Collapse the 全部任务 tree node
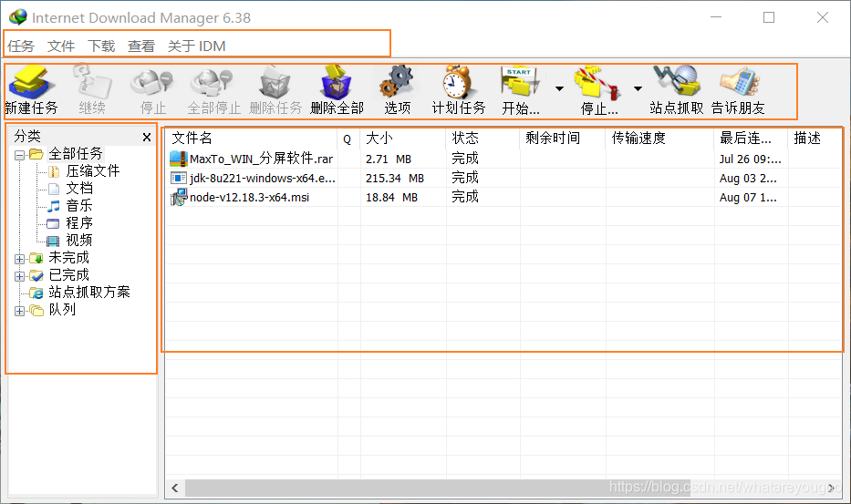The height and width of the screenshot is (504, 851). 19,155
